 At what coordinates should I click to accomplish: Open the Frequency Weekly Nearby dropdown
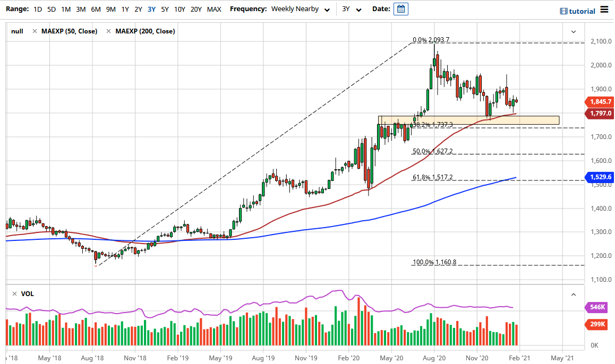[301, 9]
